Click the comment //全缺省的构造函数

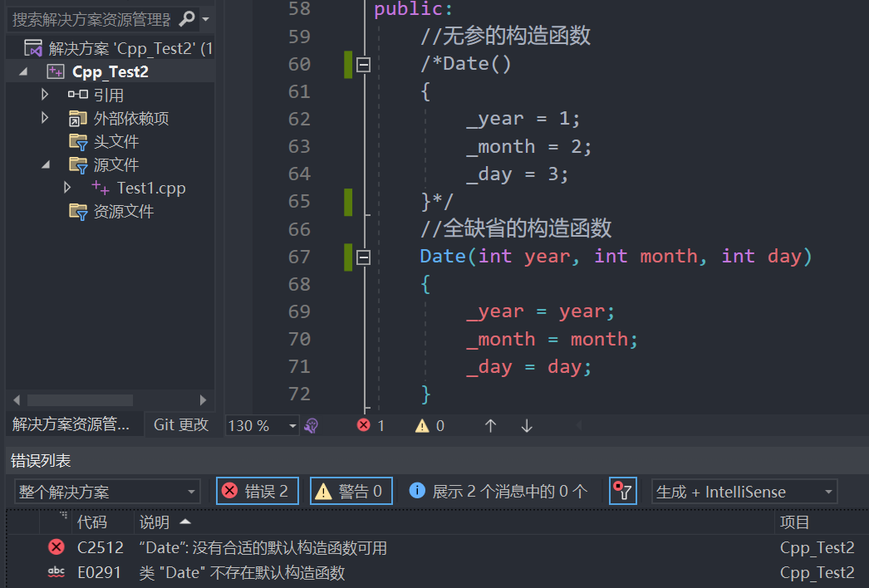515,228
